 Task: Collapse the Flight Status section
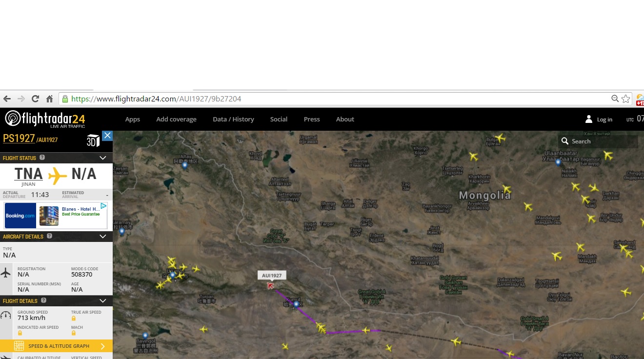point(102,158)
